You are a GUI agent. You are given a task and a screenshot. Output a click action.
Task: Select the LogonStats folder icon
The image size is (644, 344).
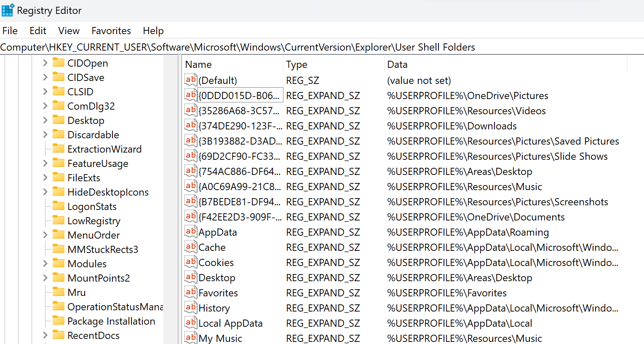pos(59,206)
